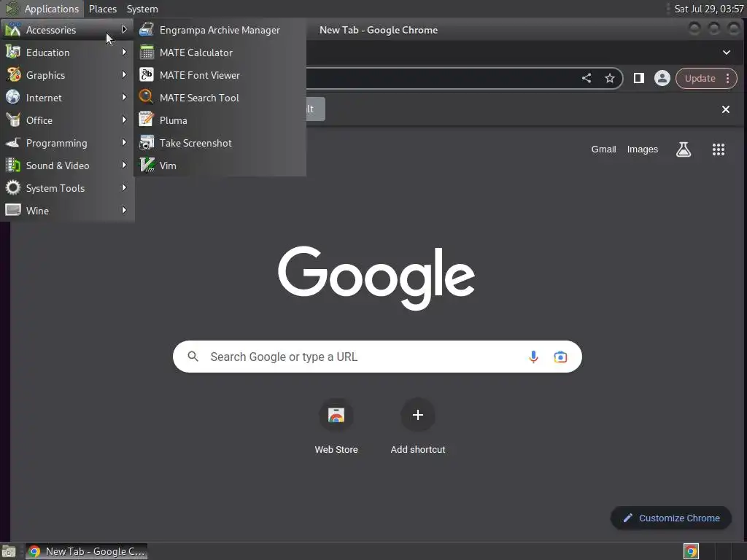Click Customize Chrome button
The image size is (747, 560).
(x=671, y=518)
